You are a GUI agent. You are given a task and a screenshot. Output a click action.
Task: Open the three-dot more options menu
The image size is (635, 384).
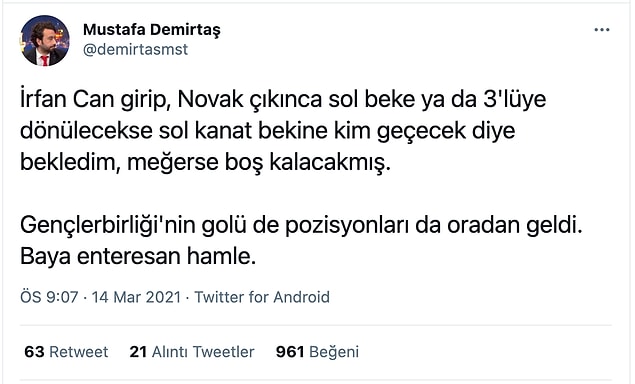tap(602, 30)
